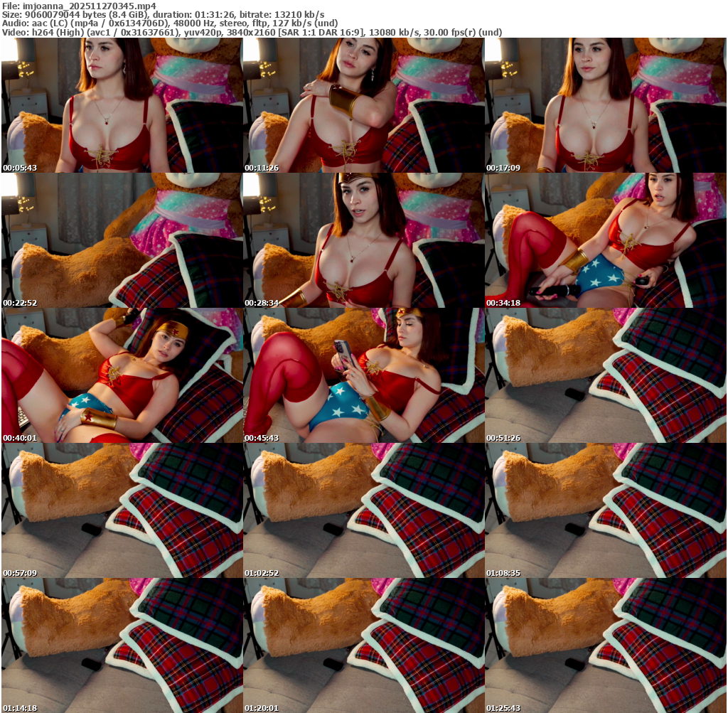Image resolution: width=728 pixels, height=713 pixels.
Task: Choose the frame stamped 01:20:01
Action: point(364,645)
